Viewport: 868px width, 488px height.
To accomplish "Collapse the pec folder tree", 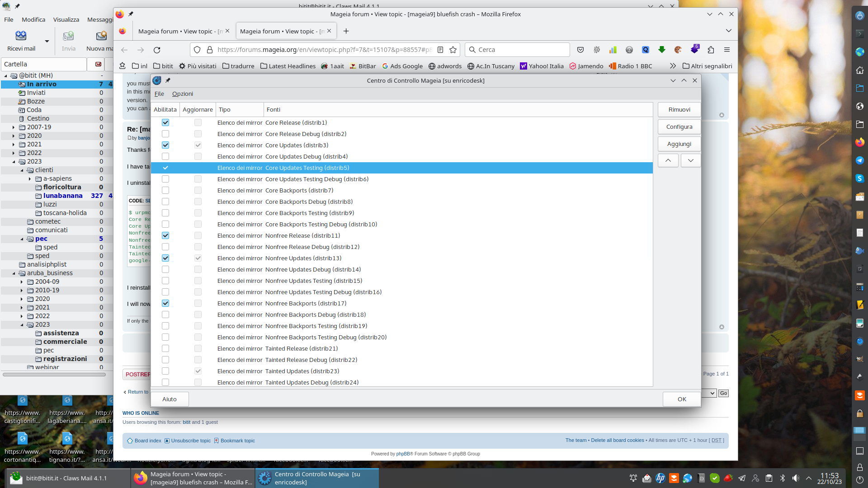I will point(22,239).
